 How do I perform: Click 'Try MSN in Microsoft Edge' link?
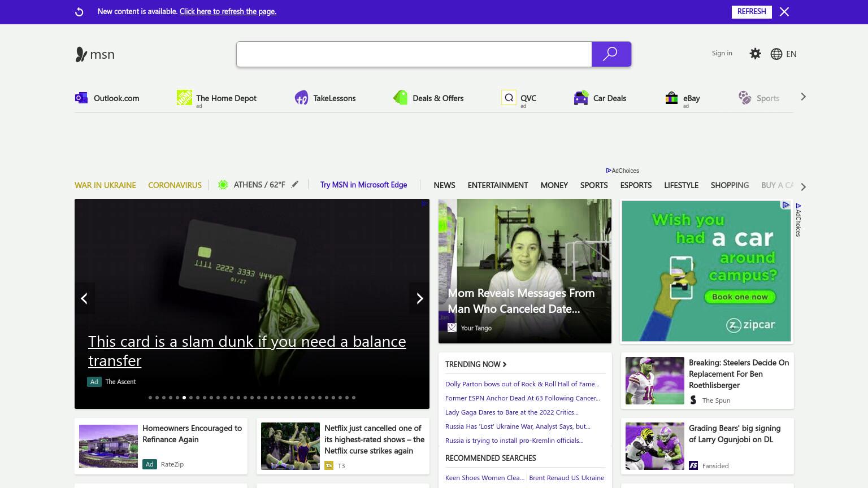click(x=363, y=185)
